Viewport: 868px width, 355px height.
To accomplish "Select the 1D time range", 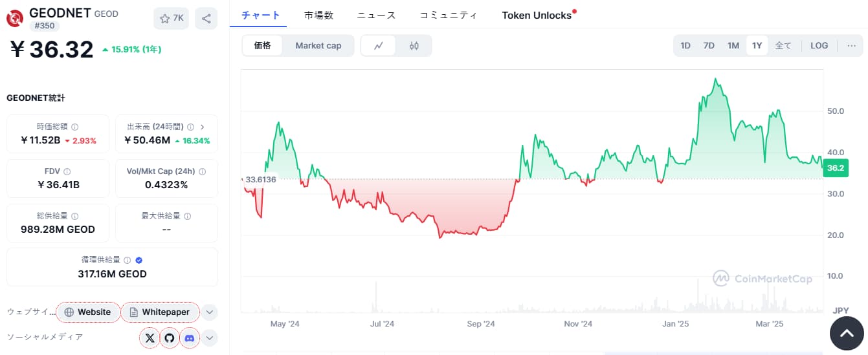I will click(x=685, y=45).
